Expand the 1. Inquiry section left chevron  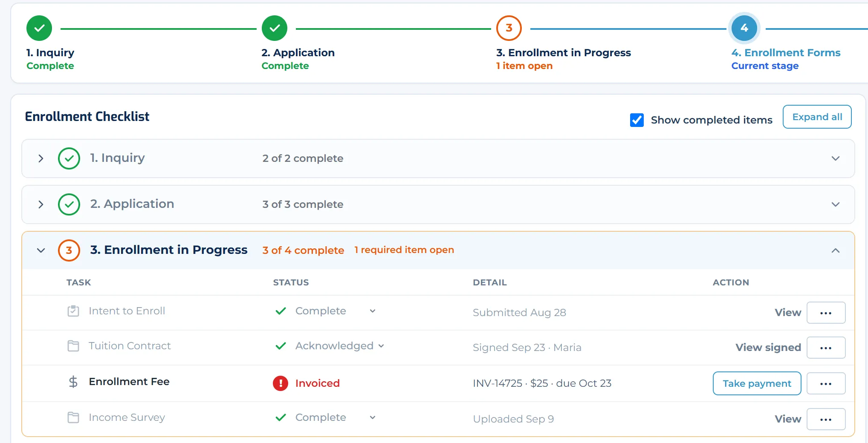click(x=41, y=158)
